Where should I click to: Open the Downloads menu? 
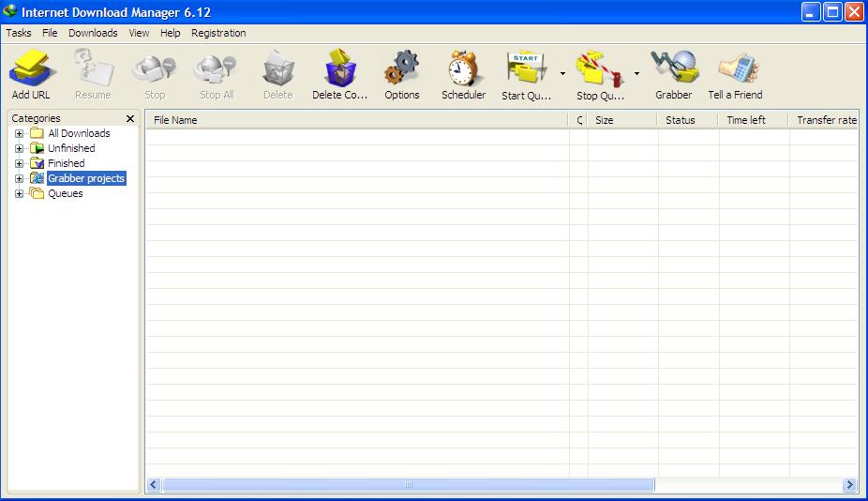[x=93, y=33]
